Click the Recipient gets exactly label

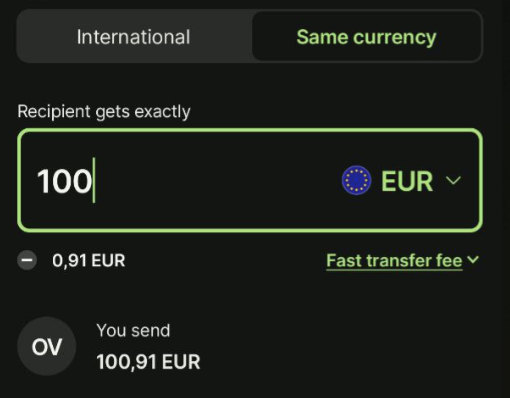pos(104,111)
